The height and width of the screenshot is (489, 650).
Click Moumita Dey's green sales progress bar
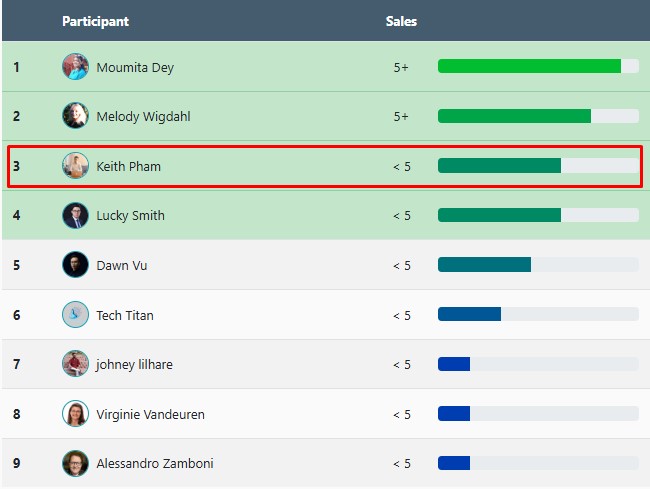tap(529, 67)
